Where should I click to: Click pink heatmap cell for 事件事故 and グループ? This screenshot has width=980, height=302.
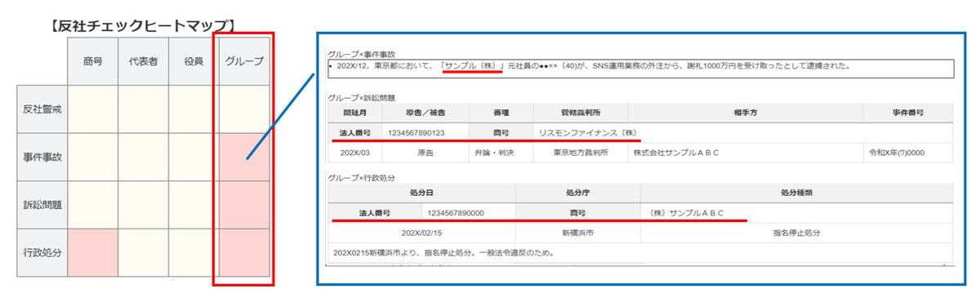coord(244,157)
